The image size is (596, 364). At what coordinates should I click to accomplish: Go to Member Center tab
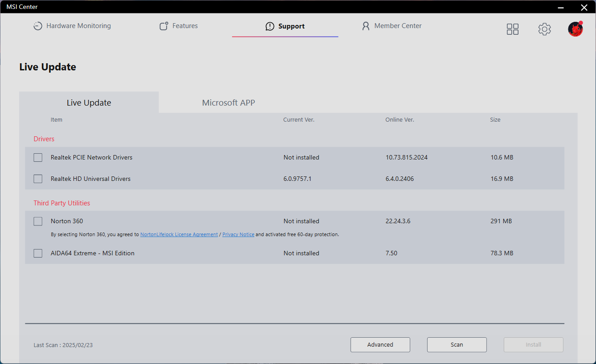(x=392, y=26)
